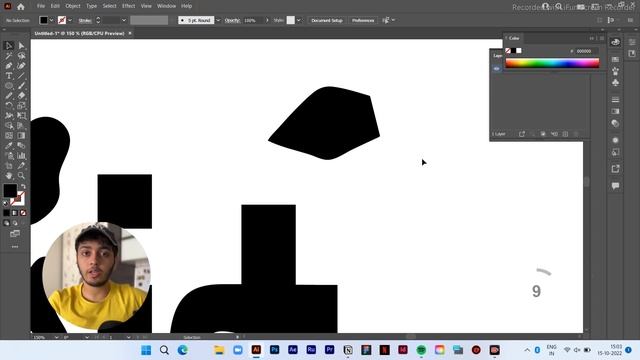Select the Line Segment tool

[x=21, y=76]
